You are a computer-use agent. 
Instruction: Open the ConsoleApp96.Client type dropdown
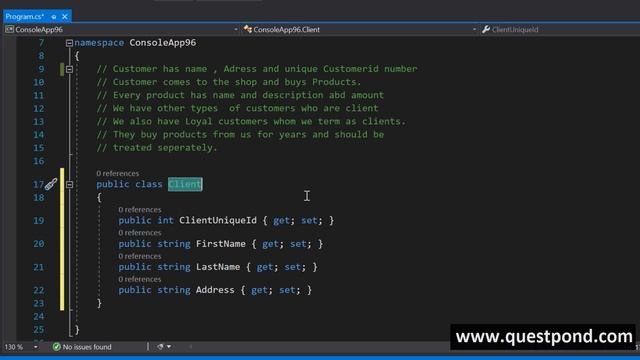click(x=360, y=29)
